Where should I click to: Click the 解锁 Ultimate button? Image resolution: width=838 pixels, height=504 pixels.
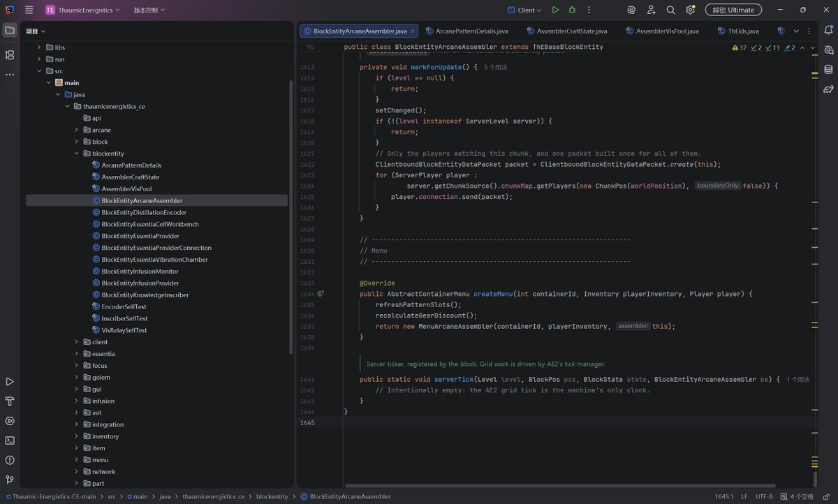click(x=733, y=10)
